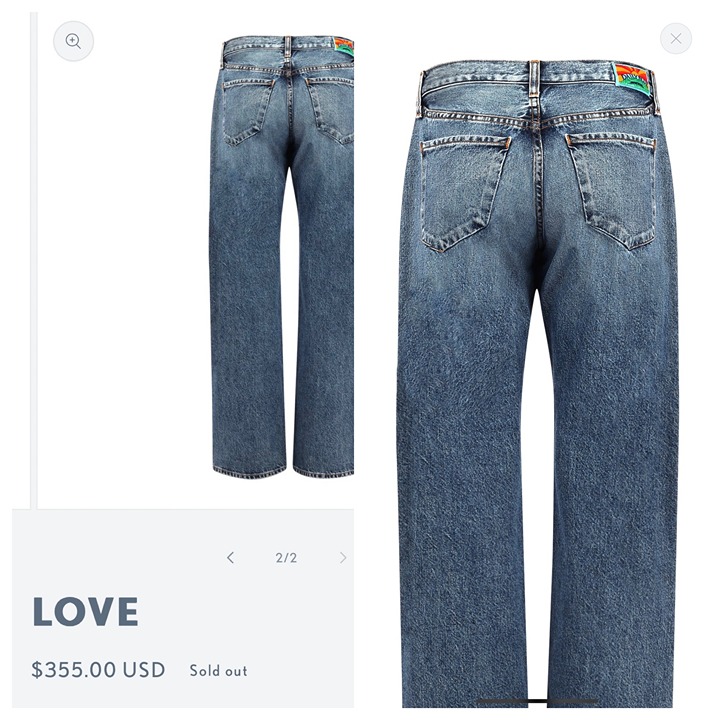The height and width of the screenshot is (720, 720).
Task: Click the left leg hem of small jeans
Action: point(250,471)
